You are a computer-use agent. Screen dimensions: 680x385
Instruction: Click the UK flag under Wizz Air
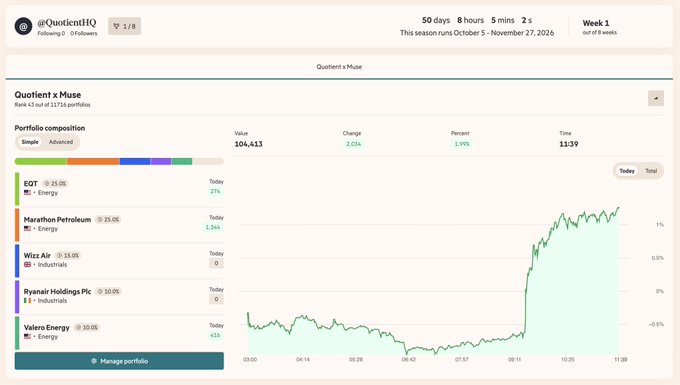tap(27, 264)
